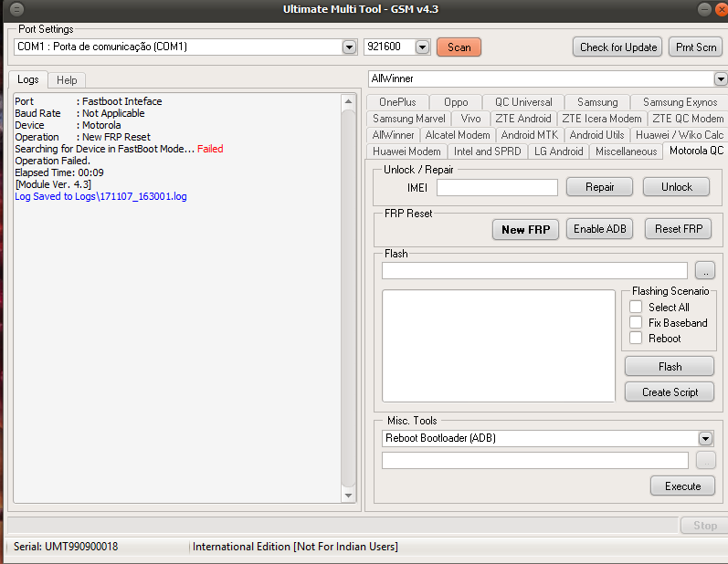Switch to the Logs tab
The height and width of the screenshot is (564, 728).
click(27, 79)
